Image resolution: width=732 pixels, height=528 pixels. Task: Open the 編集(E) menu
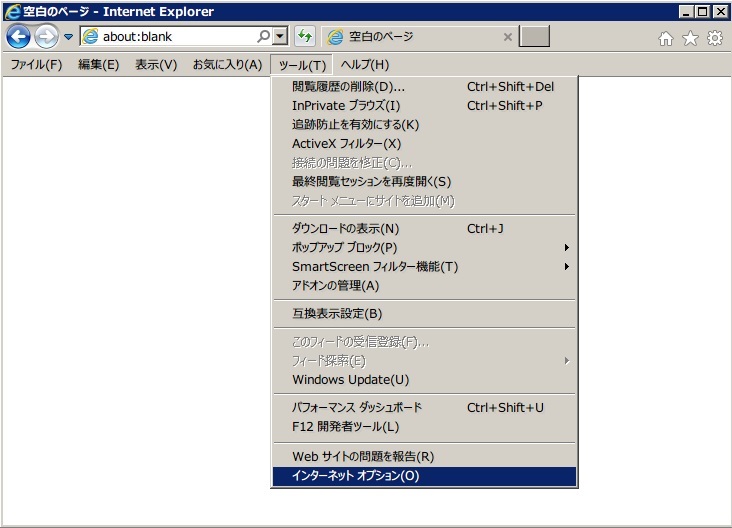(x=99, y=64)
